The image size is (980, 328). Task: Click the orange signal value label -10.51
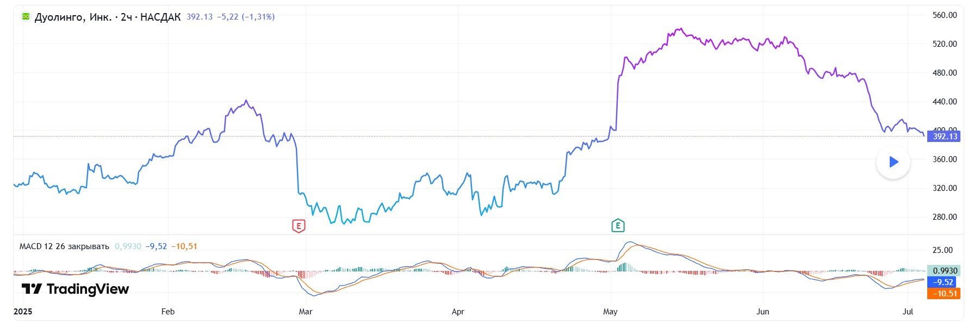point(944,293)
